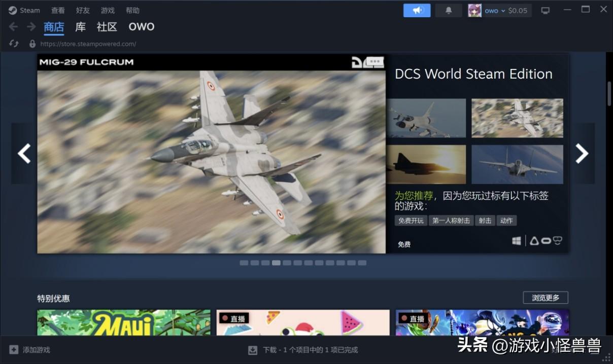Select the fifth carousel page dot
613x364 pixels.
point(287,263)
